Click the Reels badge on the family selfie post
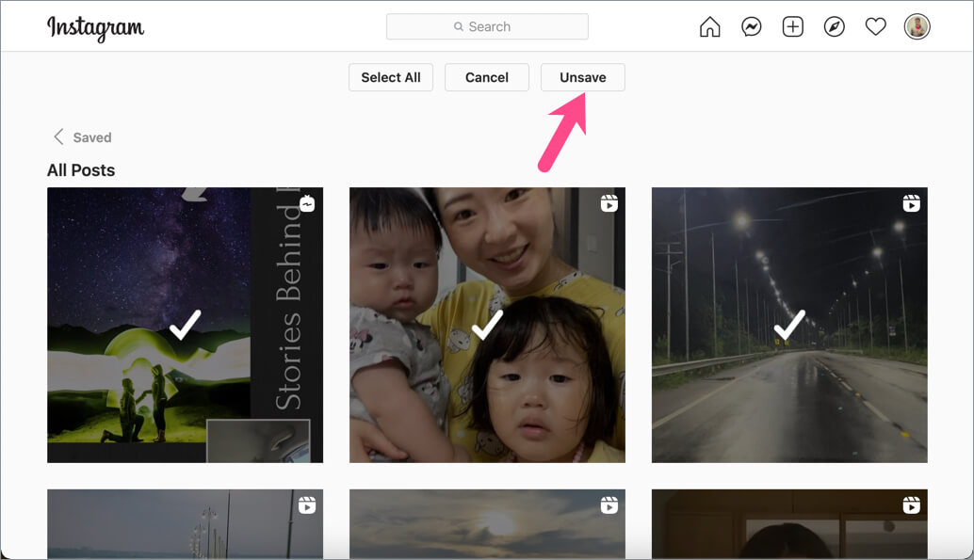 click(609, 203)
